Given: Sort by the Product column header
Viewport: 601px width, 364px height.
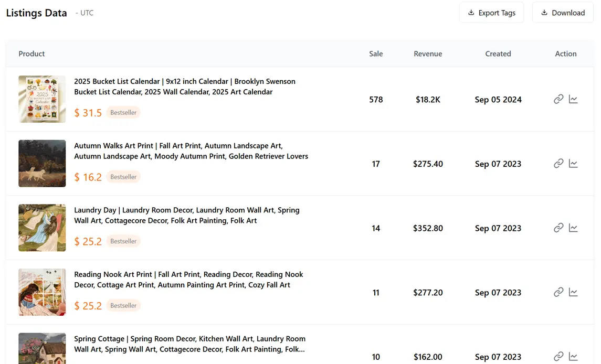Looking at the screenshot, I should pos(32,53).
